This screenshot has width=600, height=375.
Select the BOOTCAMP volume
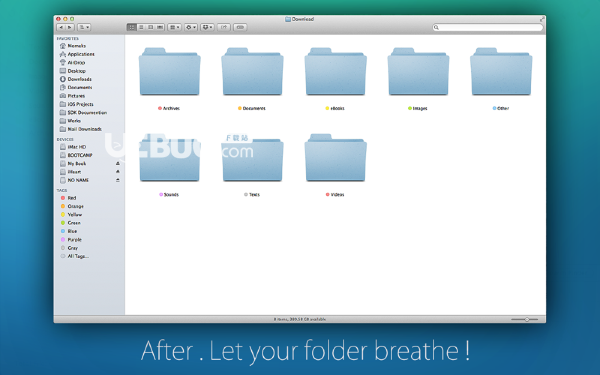point(76,155)
